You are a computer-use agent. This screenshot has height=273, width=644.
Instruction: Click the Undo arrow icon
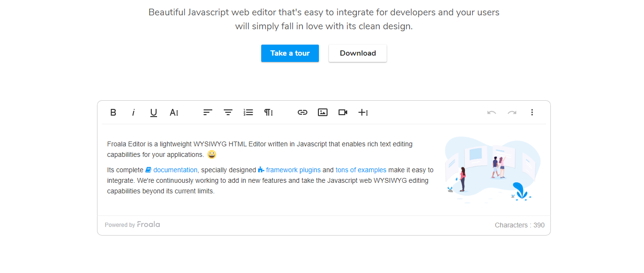tap(492, 112)
